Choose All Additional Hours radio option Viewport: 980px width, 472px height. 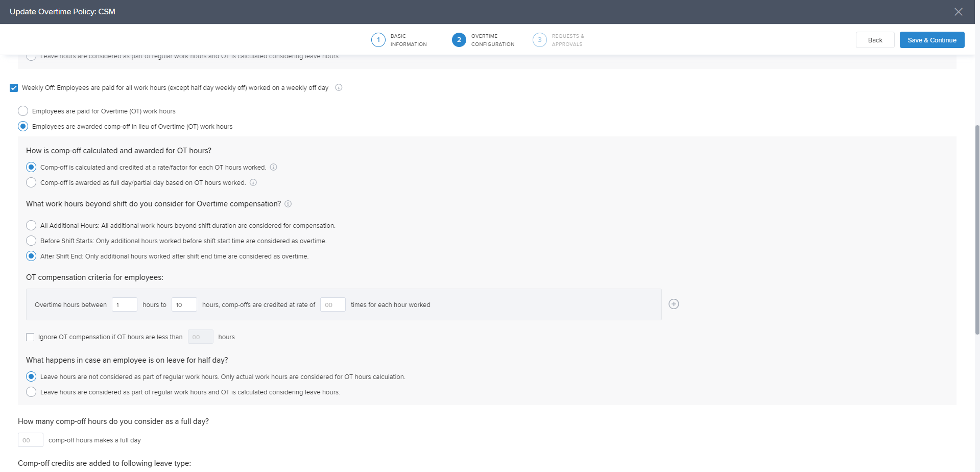(x=31, y=225)
